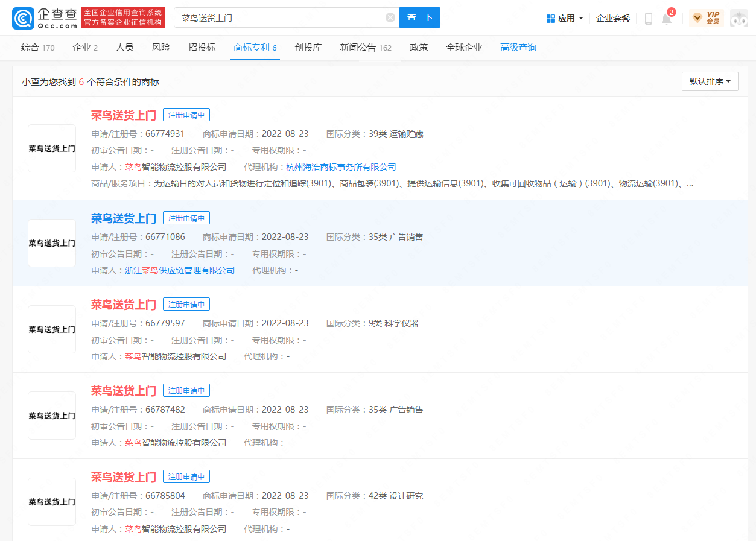Click 42类 设计研究 classification text
756x541 pixels.
(x=396, y=496)
